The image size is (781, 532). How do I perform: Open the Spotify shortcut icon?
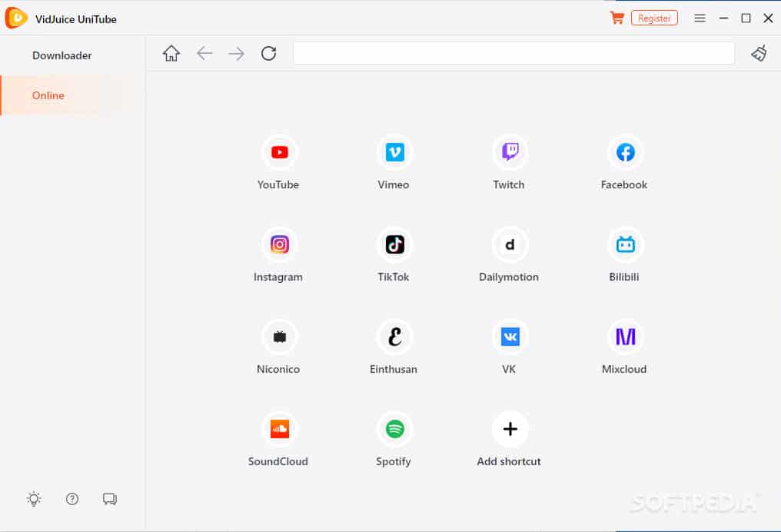pyautogui.click(x=394, y=429)
